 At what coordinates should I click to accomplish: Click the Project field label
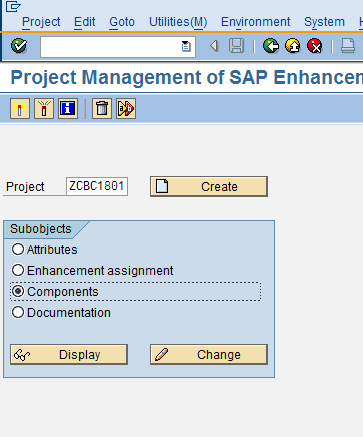coord(25,187)
